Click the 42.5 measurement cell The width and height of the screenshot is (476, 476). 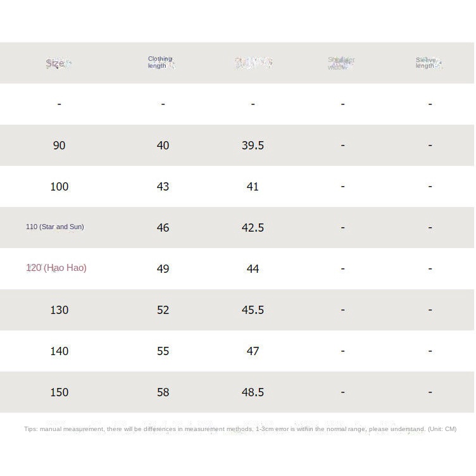pos(253,228)
